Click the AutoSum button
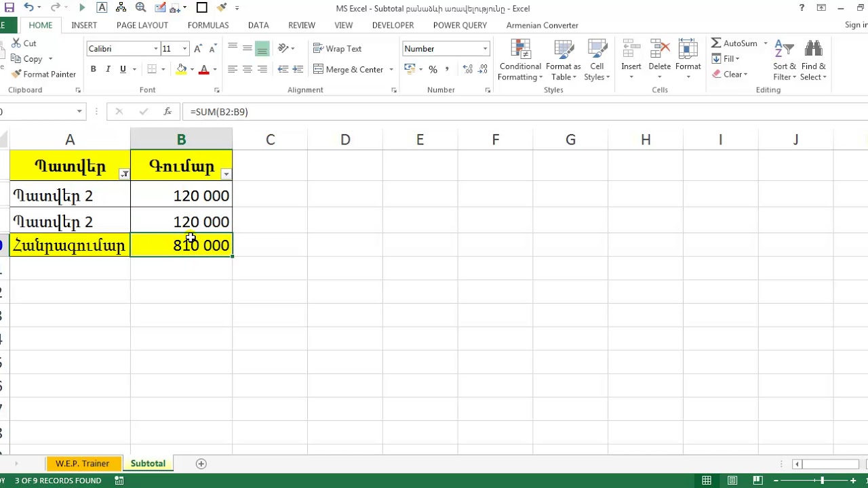Image resolution: width=868 pixels, height=488 pixels. pyautogui.click(x=734, y=43)
